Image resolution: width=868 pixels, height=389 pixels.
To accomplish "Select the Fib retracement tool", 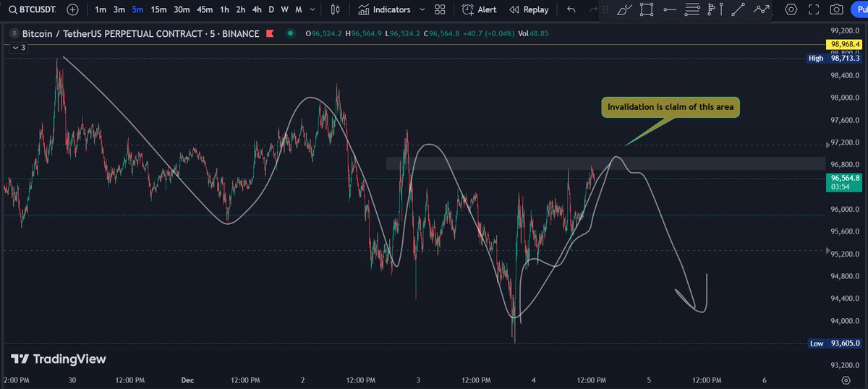I will tap(692, 9).
